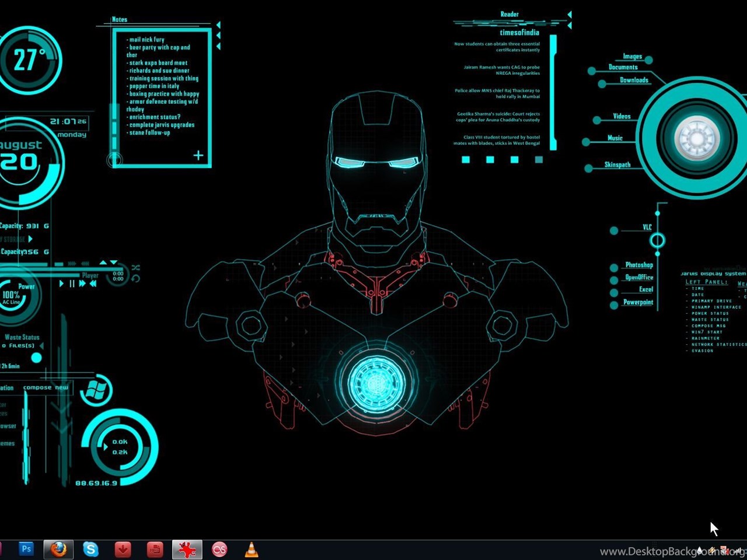Viewport: 747px width, 560px height.
Task: Expand the Storage arrow under Capacity 931 G
Action: coord(30,239)
